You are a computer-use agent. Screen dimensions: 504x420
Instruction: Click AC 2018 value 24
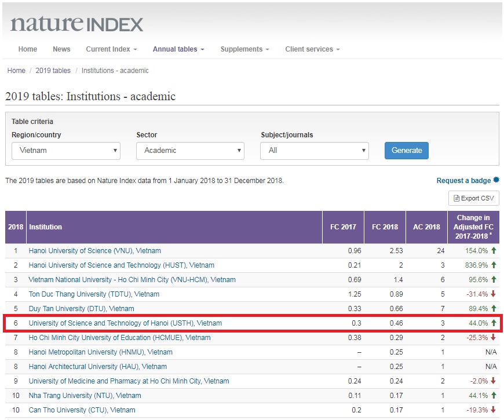441,251
